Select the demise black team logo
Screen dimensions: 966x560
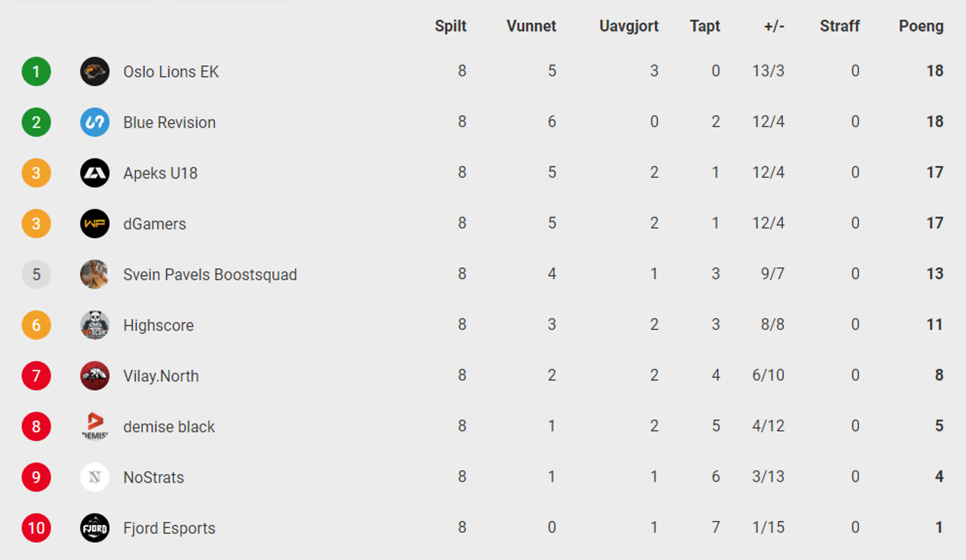[x=95, y=426]
